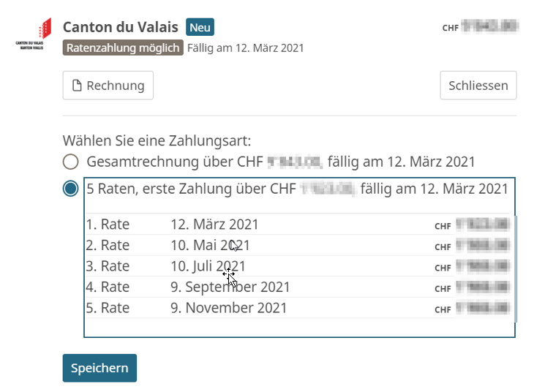Screen dimensions: 534x392
Task: Choose the 5 Raten radio option
Action: (70, 189)
